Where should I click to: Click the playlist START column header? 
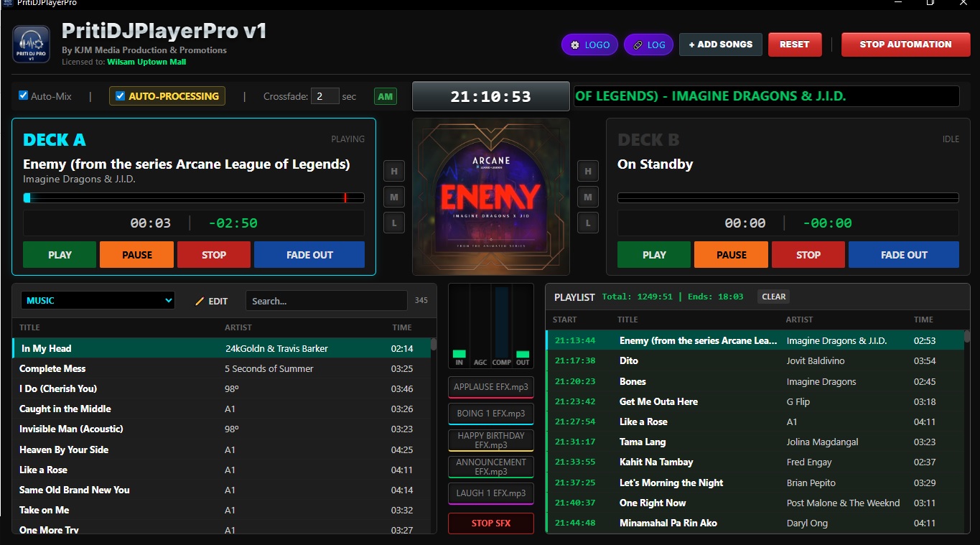point(565,320)
